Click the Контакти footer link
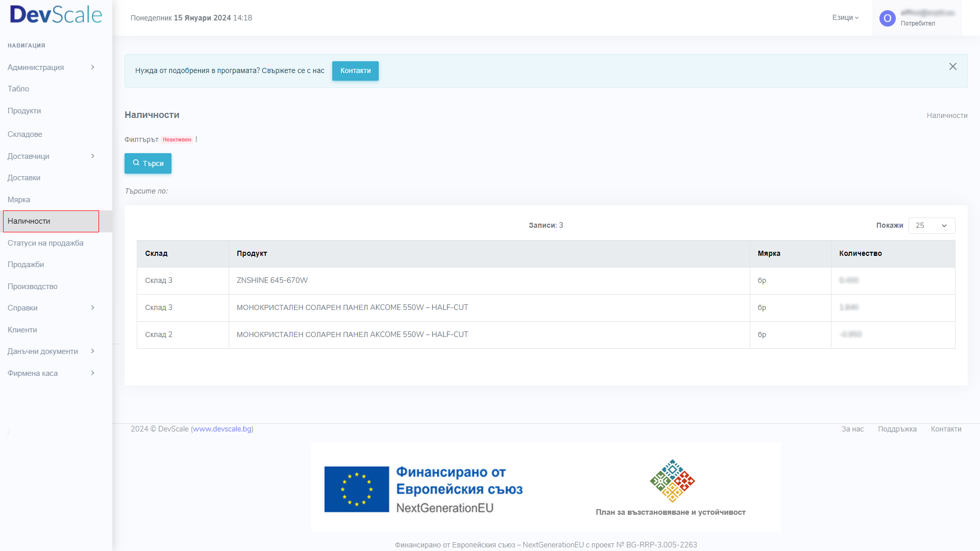 [x=946, y=429]
